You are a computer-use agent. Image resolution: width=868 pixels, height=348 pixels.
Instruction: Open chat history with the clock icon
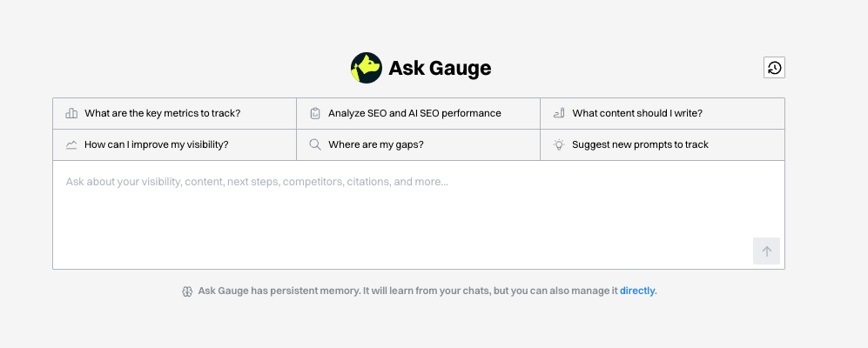(774, 68)
